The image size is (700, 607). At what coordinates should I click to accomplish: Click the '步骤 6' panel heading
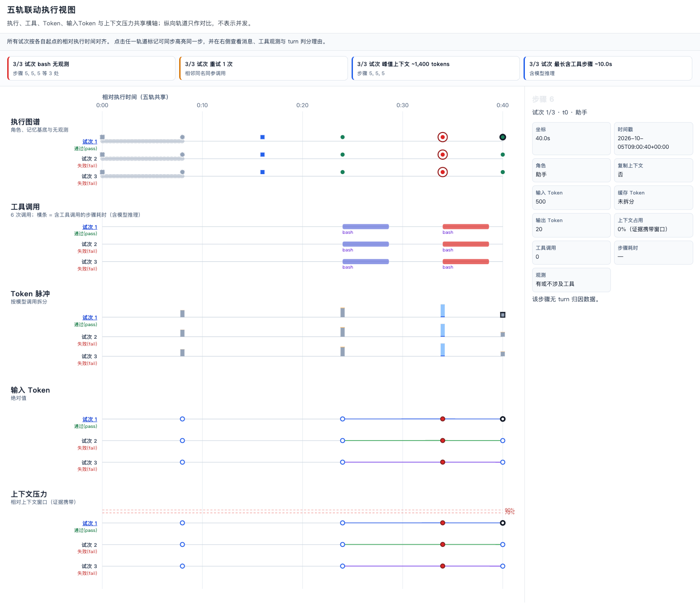click(543, 100)
